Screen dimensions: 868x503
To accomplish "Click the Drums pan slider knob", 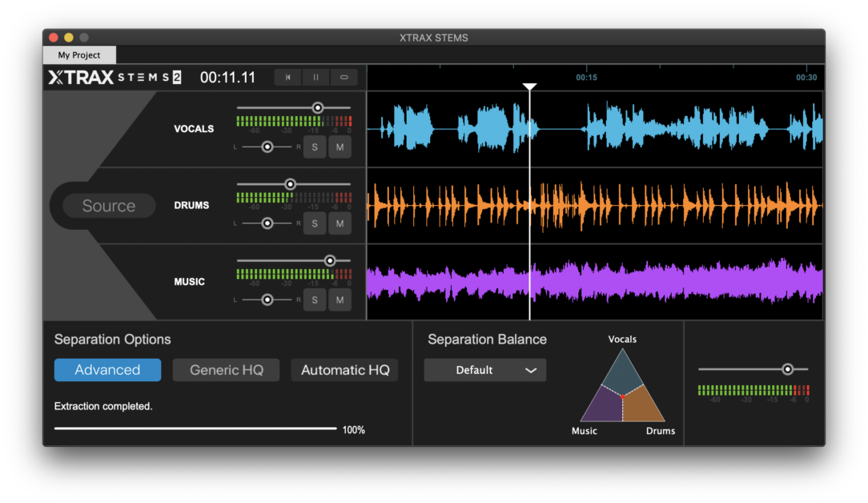I will coord(267,223).
